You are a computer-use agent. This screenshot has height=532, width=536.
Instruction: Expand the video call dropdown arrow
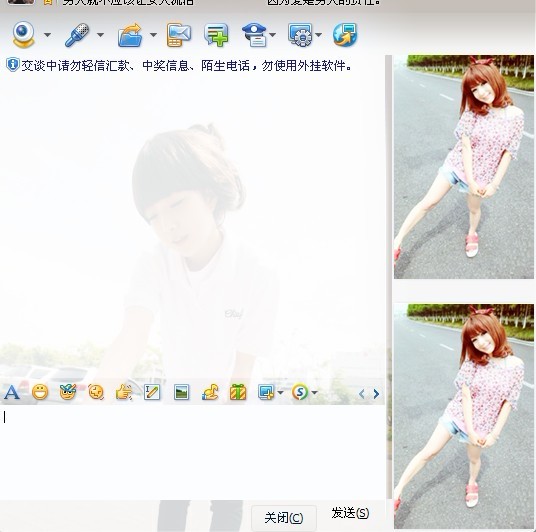[48, 35]
